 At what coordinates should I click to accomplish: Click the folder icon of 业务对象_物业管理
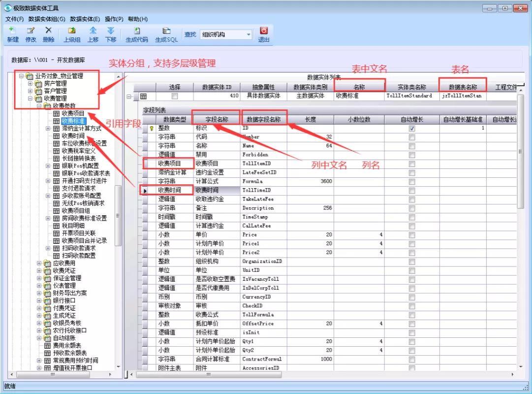click(x=30, y=76)
